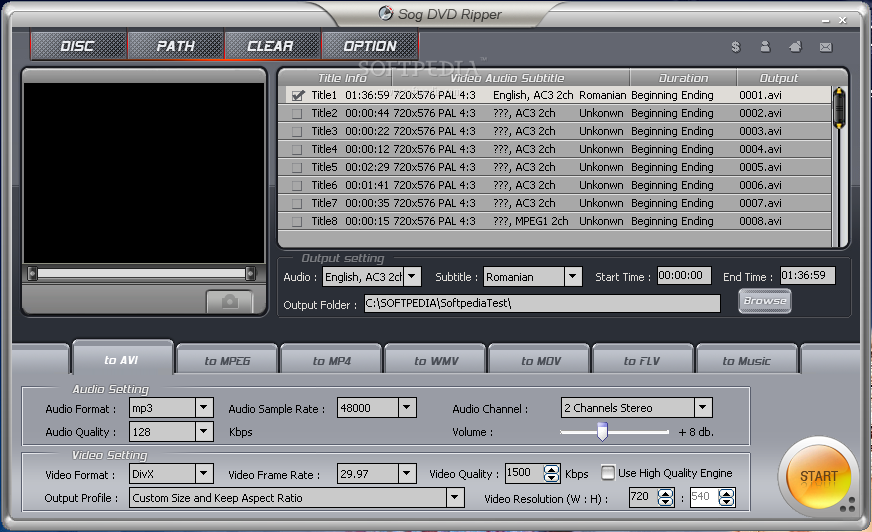Select output file 0005.avi

pos(760,167)
